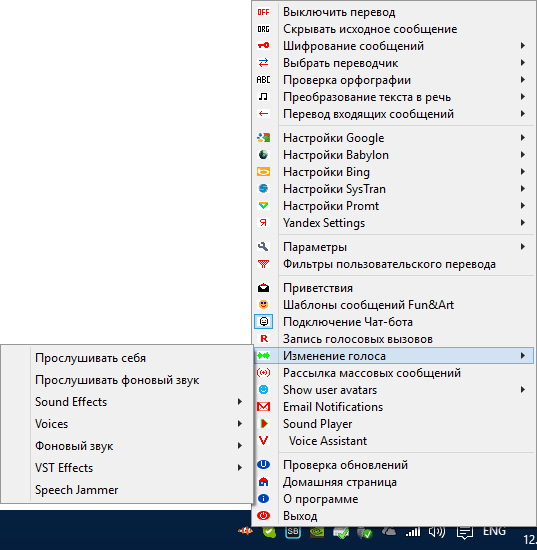The height and width of the screenshot is (550, 537).
Task: Click the red key encryption icon
Action: pyautogui.click(x=263, y=46)
